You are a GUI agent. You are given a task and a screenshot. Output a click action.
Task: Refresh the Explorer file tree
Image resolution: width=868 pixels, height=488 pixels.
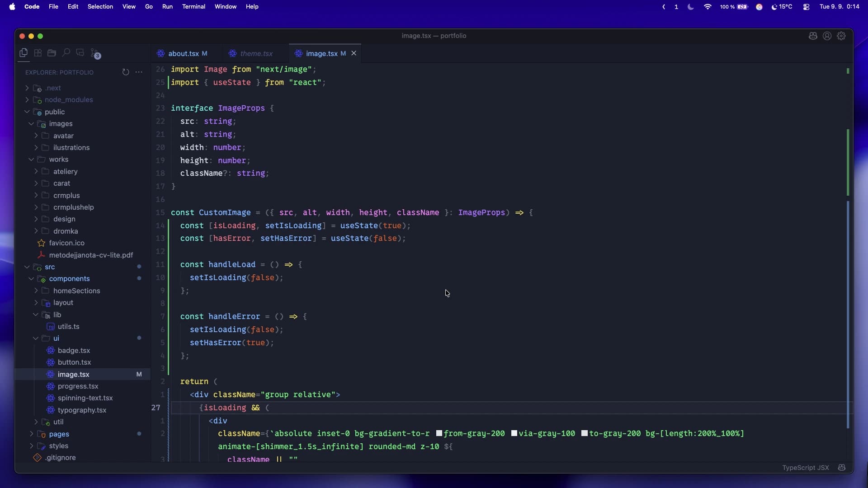tap(125, 72)
